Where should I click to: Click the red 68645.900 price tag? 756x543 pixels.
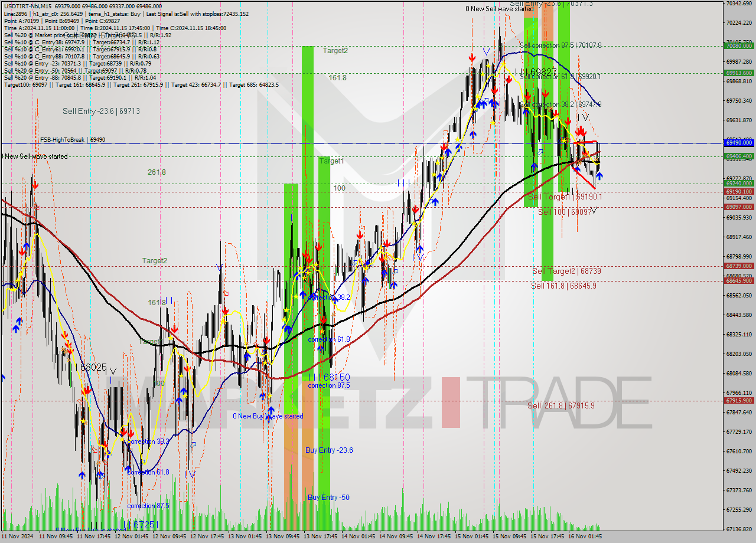(x=738, y=281)
